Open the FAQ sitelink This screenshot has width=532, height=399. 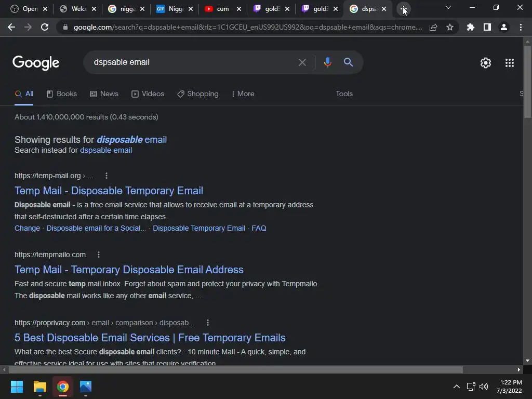coord(259,229)
